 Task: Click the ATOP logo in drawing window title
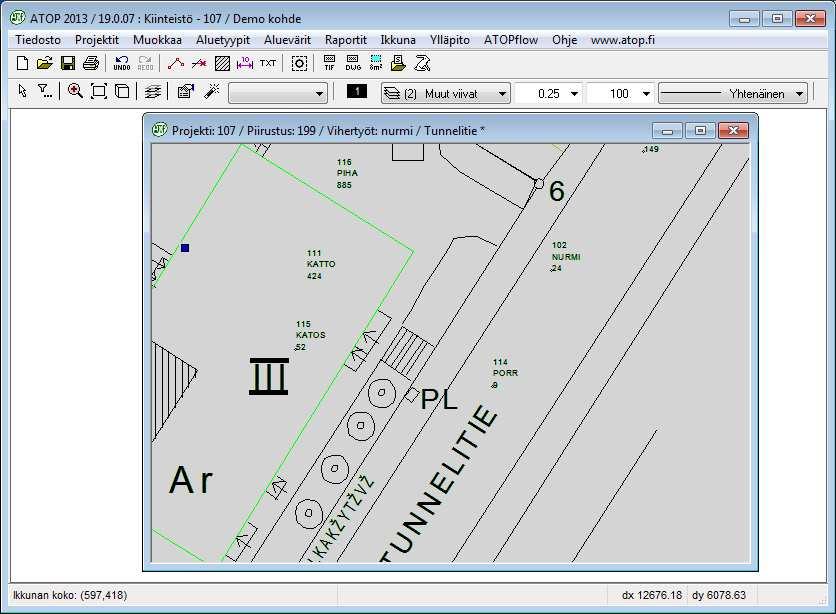[x=159, y=130]
